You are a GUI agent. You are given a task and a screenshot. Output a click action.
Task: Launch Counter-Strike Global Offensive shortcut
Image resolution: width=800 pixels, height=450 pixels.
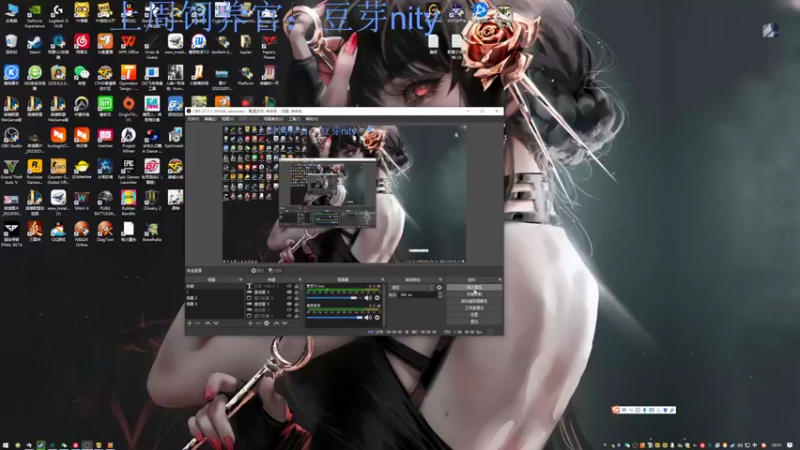[58, 171]
